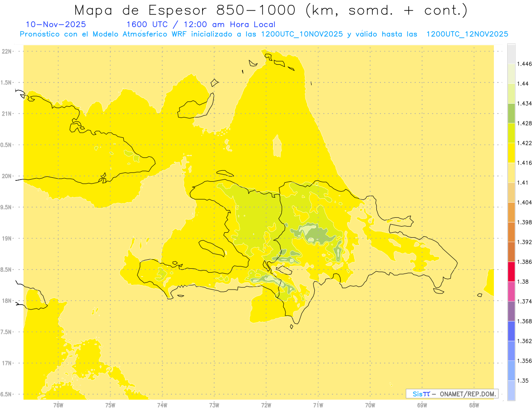Click the '69W' longitude label

point(422,405)
